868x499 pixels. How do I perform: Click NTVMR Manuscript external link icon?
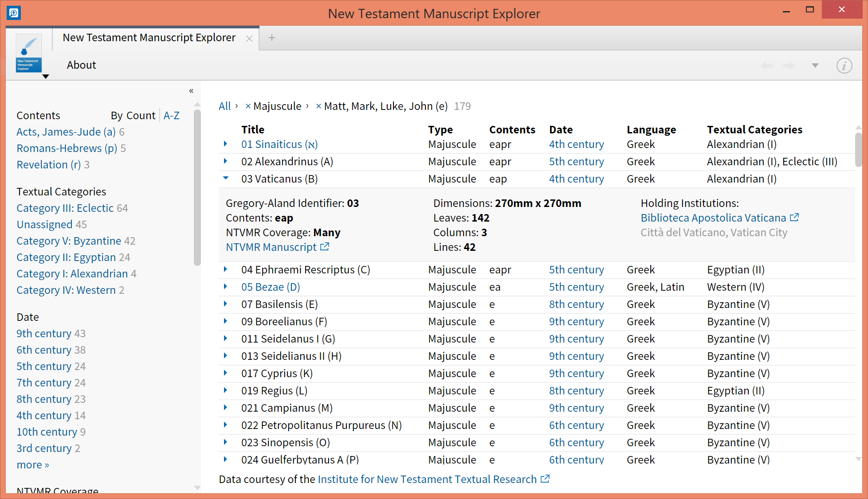tap(325, 247)
